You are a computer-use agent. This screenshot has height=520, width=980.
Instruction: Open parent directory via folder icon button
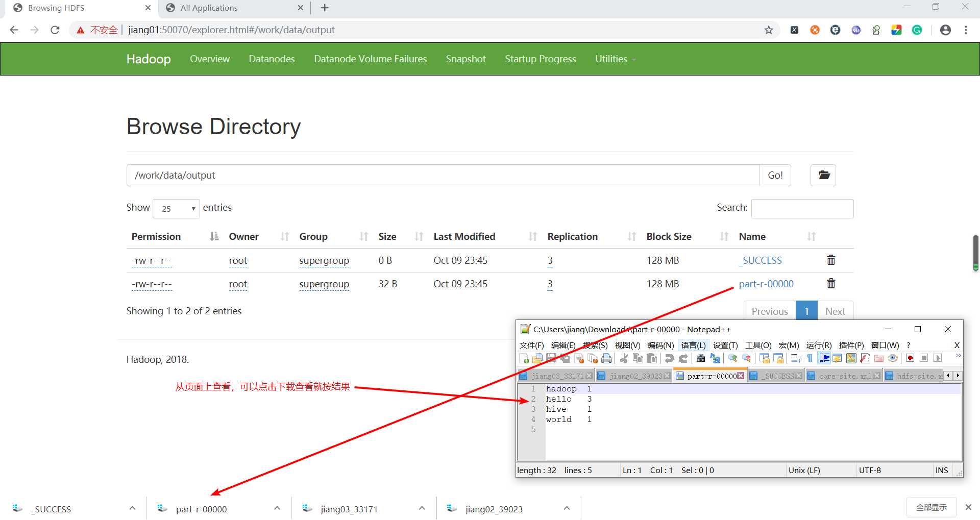(x=823, y=175)
